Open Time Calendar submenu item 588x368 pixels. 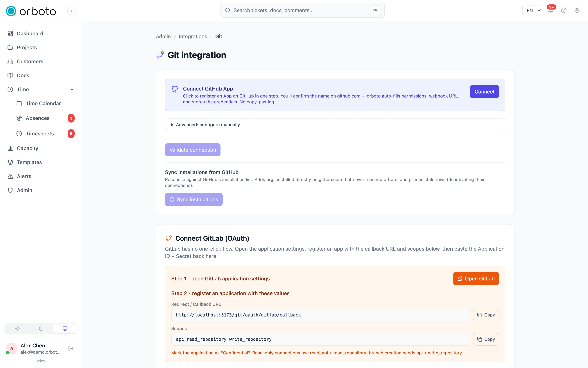tap(45, 103)
